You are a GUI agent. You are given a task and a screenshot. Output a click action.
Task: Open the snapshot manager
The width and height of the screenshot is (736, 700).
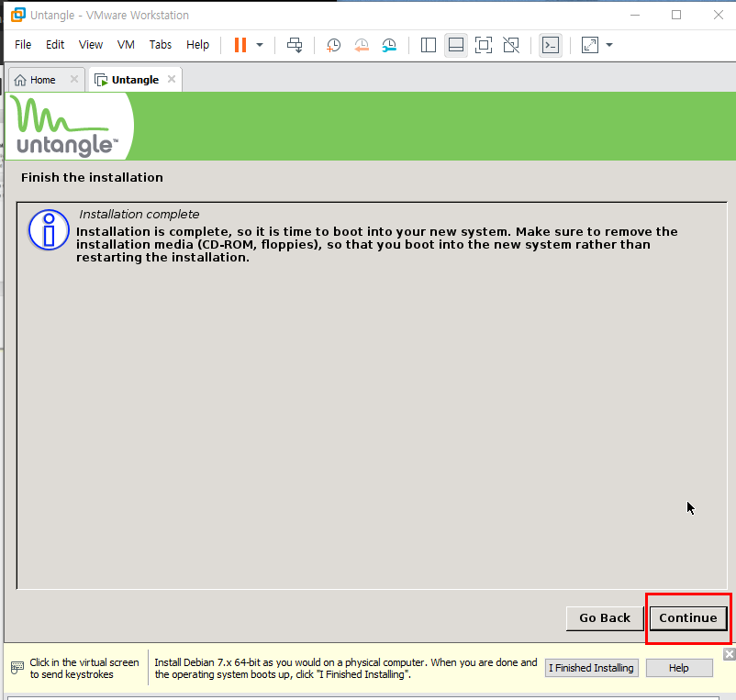click(389, 45)
